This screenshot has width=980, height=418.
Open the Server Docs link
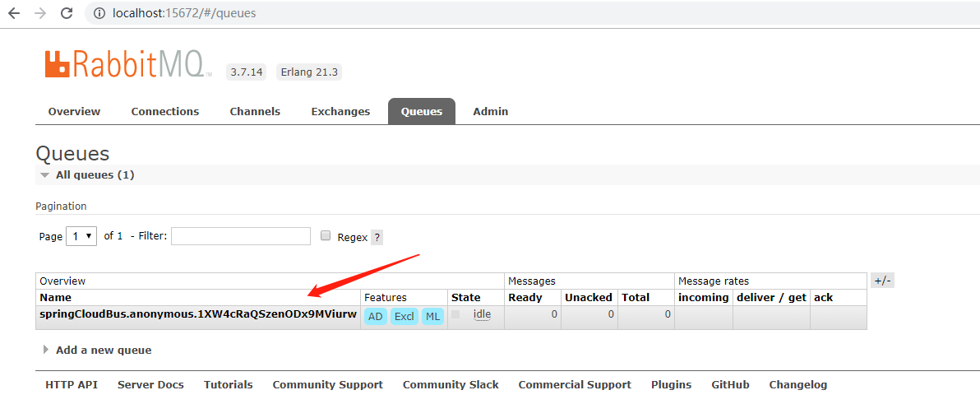pos(150,385)
